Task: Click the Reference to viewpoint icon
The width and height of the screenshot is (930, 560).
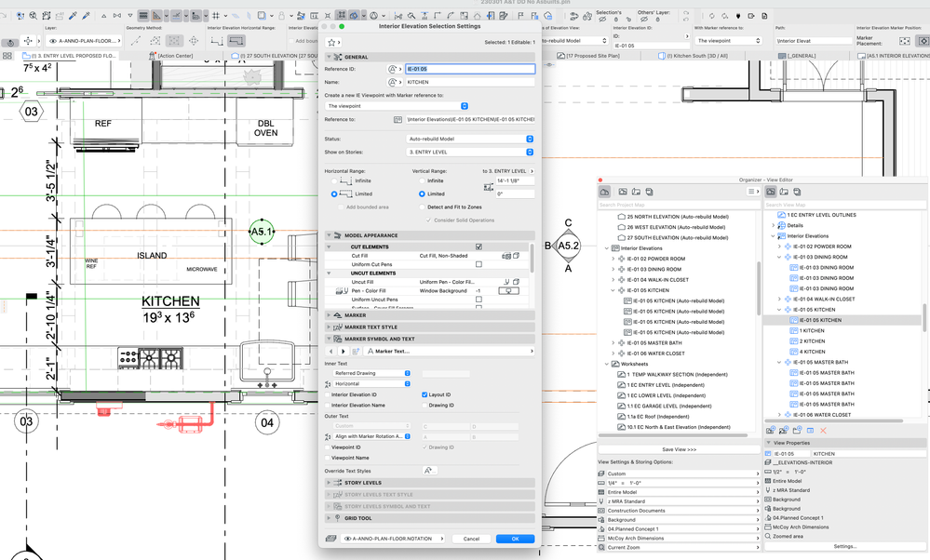Action: tap(398, 119)
